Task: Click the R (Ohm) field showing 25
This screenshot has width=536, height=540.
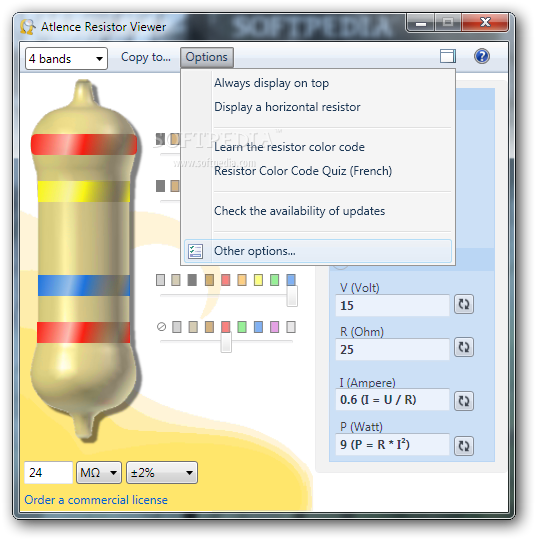Action: pyautogui.click(x=392, y=350)
